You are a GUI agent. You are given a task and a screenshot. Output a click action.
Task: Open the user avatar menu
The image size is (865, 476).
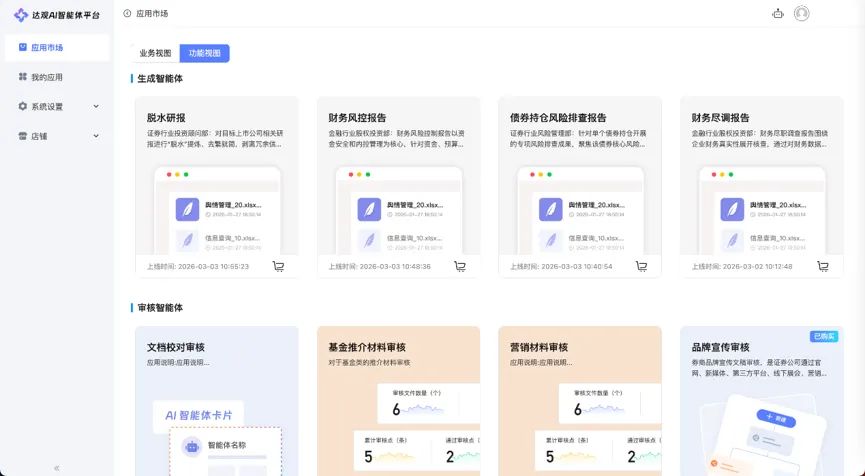tap(802, 13)
